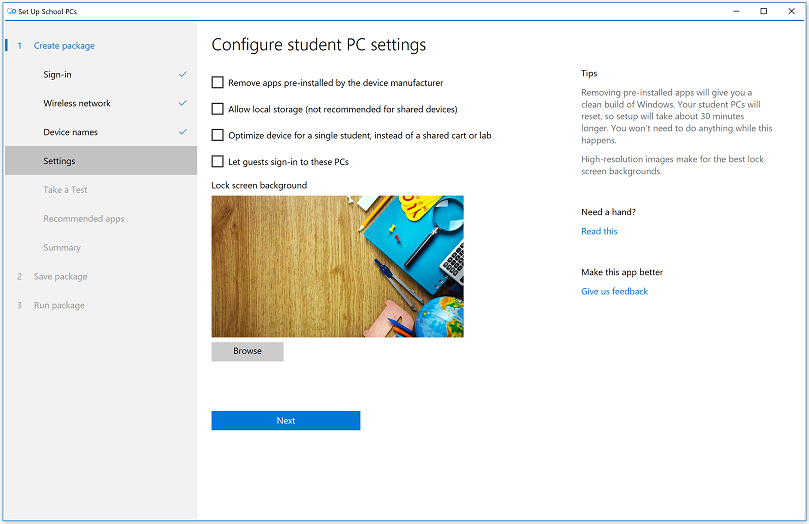Open the Wireless network step
The image size is (809, 524).
77,104
